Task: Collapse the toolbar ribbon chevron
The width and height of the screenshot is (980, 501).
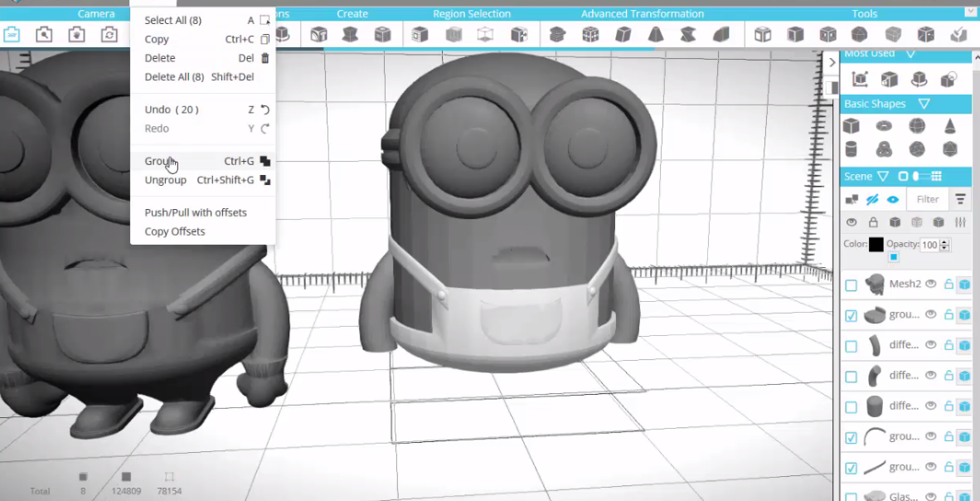Action: [x=971, y=12]
